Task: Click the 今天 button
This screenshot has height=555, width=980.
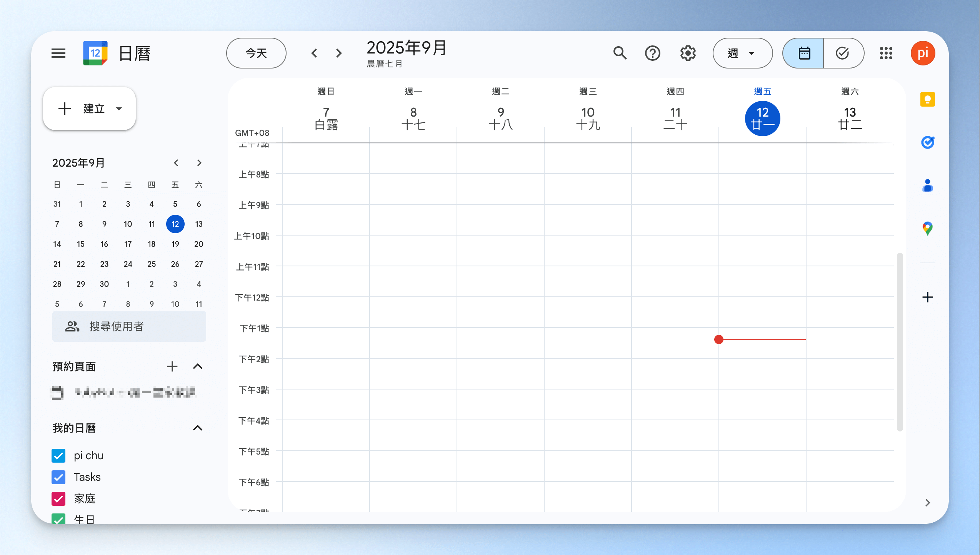Action: (x=256, y=53)
